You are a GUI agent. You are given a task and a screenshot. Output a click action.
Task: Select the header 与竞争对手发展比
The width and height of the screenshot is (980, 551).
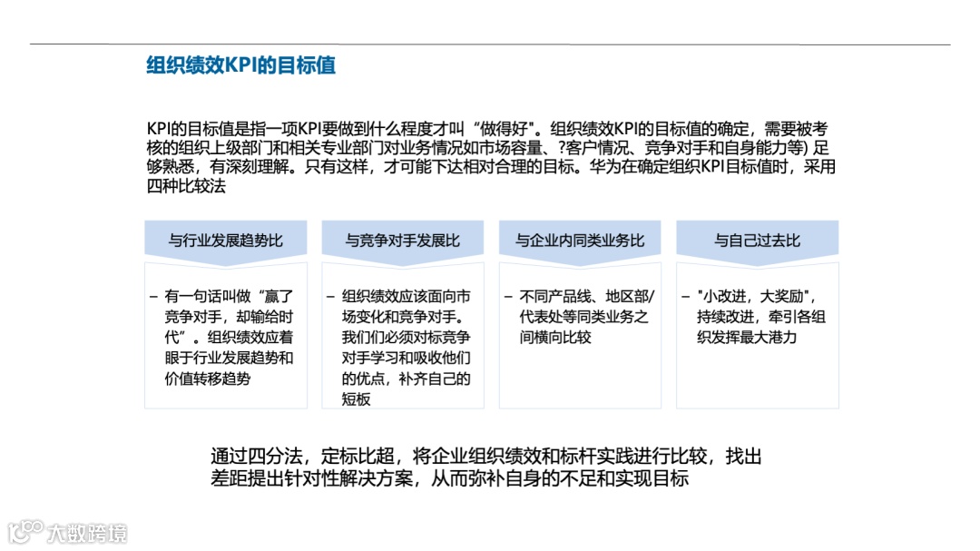click(x=403, y=241)
